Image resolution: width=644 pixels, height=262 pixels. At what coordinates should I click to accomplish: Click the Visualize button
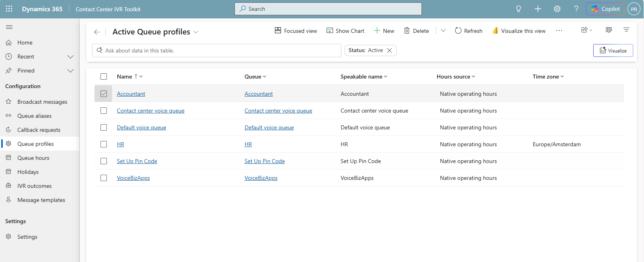pos(613,50)
